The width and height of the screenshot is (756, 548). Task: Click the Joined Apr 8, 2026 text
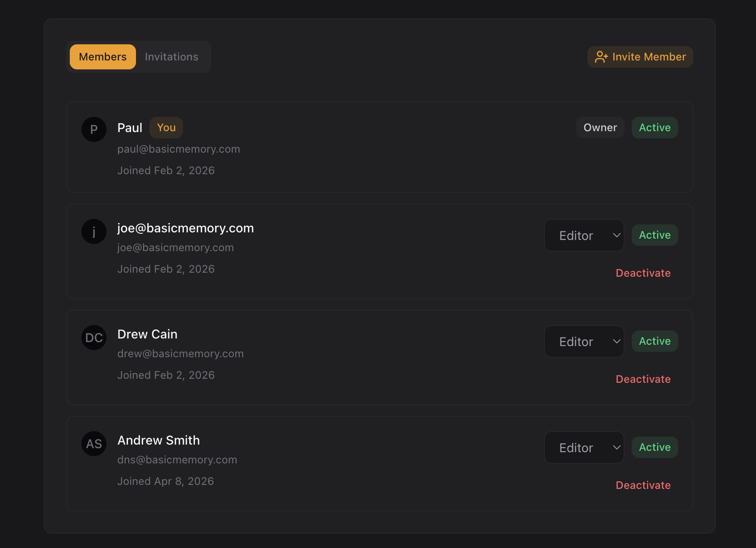pyautogui.click(x=166, y=481)
